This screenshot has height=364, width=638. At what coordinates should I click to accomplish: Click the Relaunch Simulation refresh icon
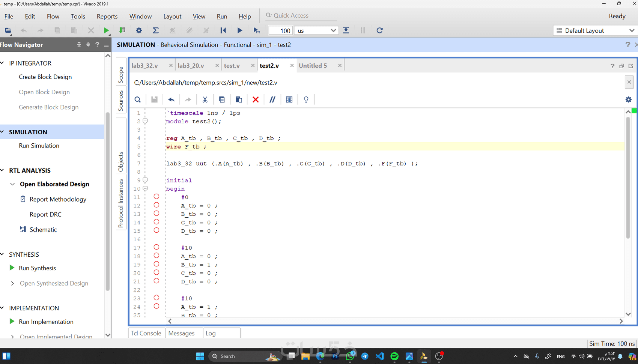pos(379,30)
